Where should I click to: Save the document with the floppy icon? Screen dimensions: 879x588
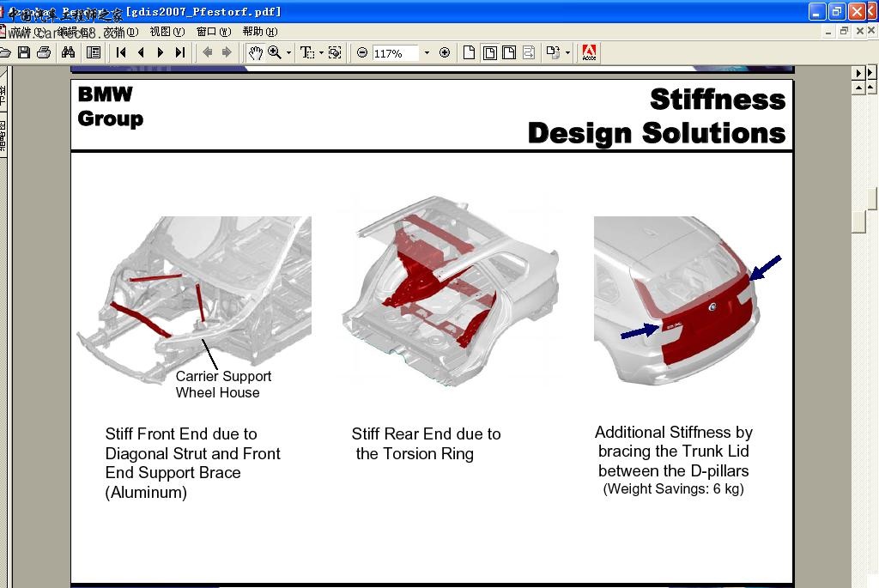point(23,52)
